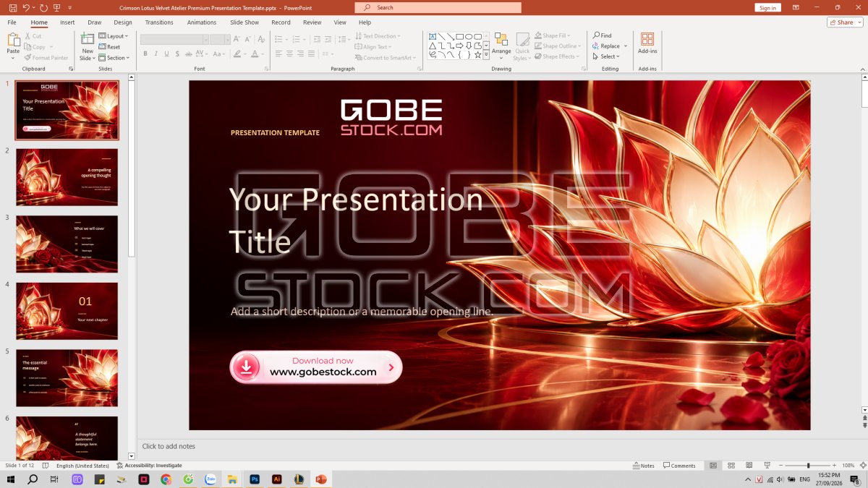The image size is (868, 488).
Task: Select slide 3 thumbnail 'What we will cover'
Action: click(67, 244)
